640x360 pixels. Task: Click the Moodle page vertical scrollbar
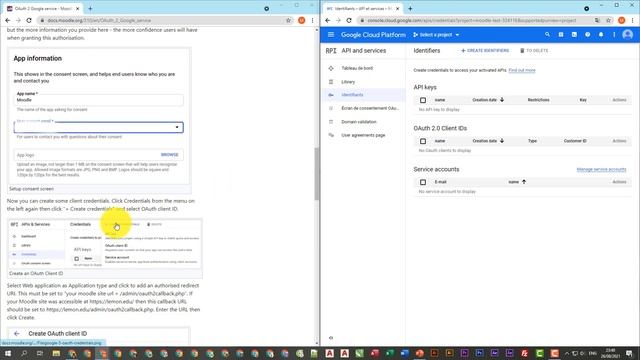[317, 173]
